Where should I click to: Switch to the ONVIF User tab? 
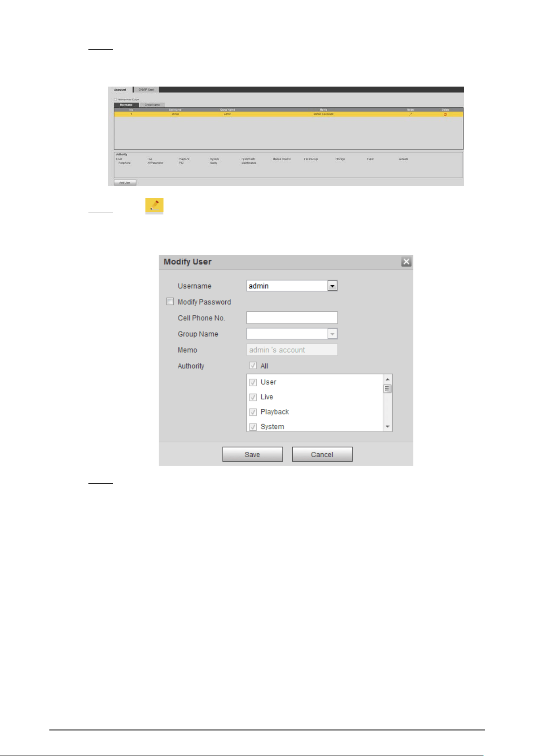point(146,90)
